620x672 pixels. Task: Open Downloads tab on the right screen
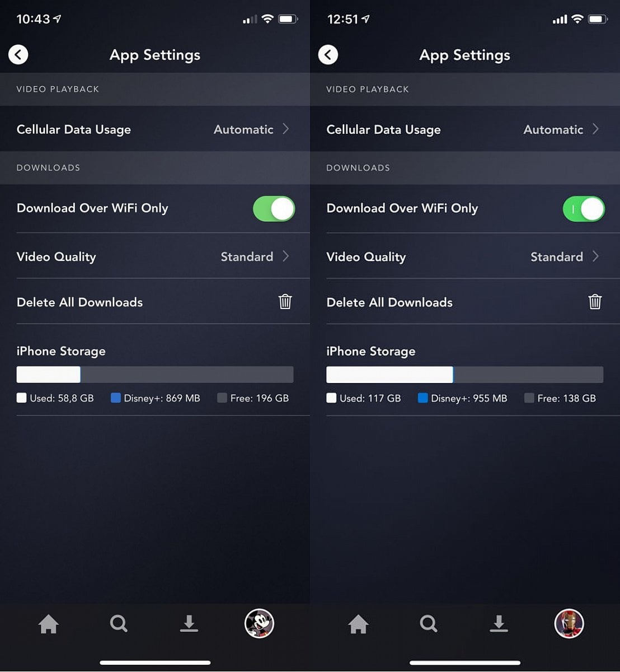pyautogui.click(x=499, y=623)
